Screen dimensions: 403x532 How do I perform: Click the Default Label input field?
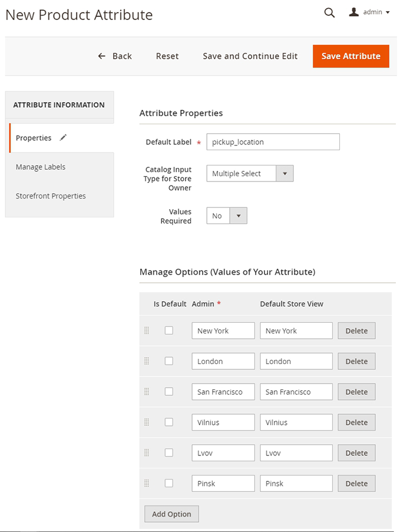click(273, 142)
